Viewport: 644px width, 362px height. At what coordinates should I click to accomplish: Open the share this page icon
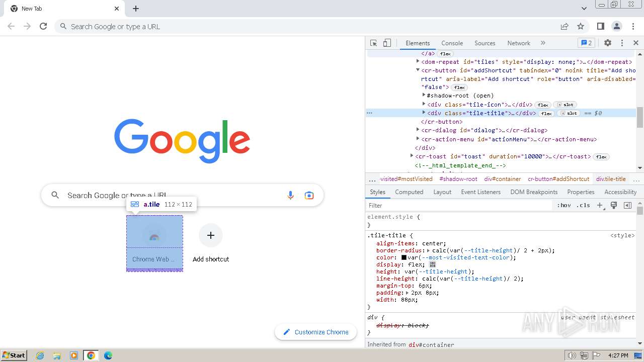point(565,26)
